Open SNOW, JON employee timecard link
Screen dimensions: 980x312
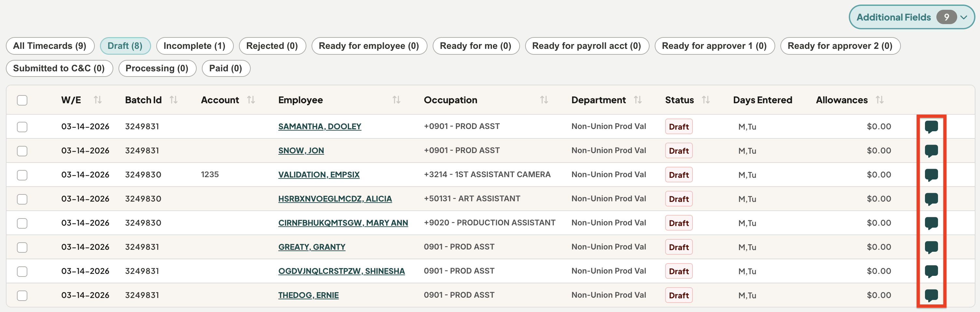pos(301,151)
